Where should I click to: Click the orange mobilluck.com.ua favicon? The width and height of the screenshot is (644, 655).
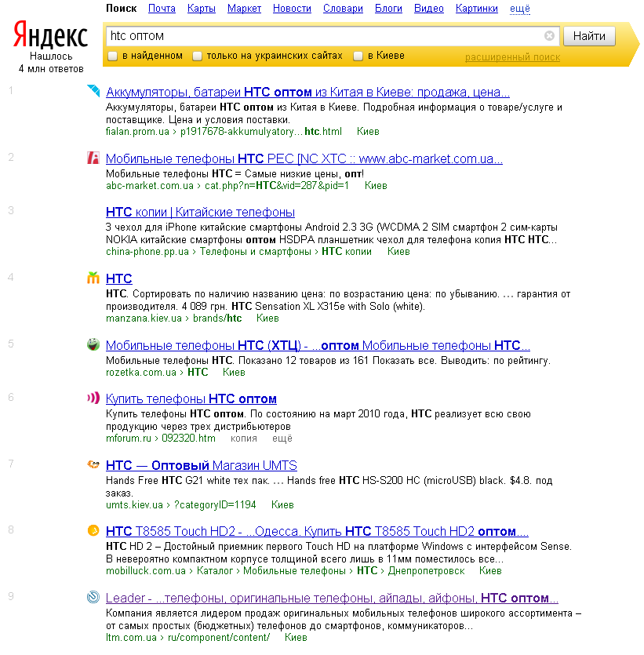(x=94, y=531)
